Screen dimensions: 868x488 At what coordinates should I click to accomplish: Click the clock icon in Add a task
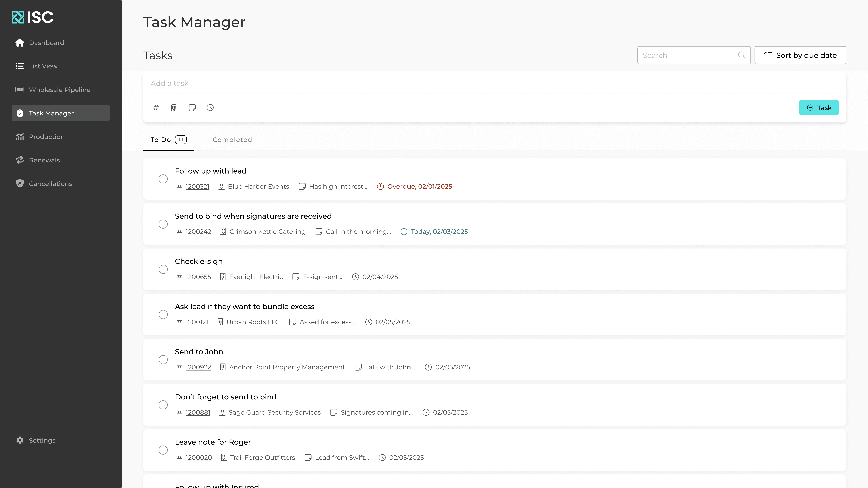[x=210, y=108]
